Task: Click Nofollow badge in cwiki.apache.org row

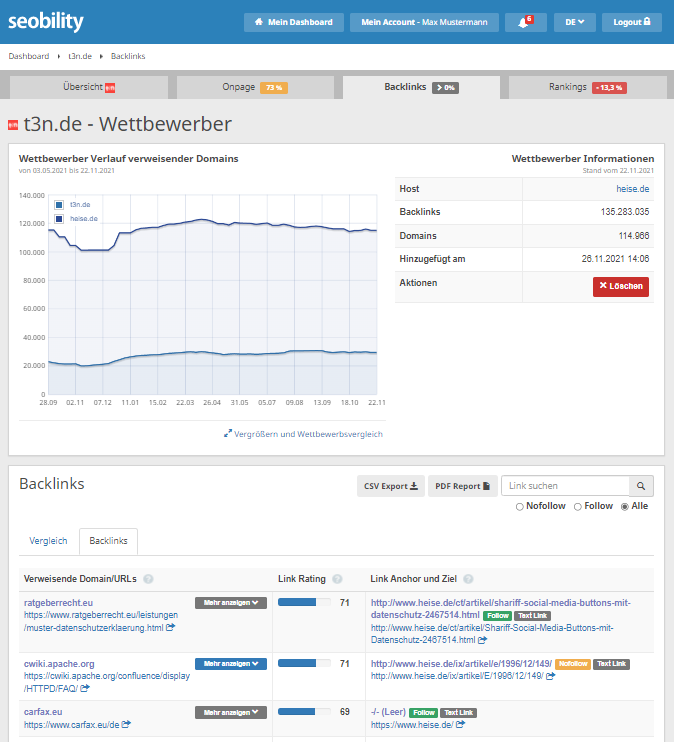Action: (573, 664)
